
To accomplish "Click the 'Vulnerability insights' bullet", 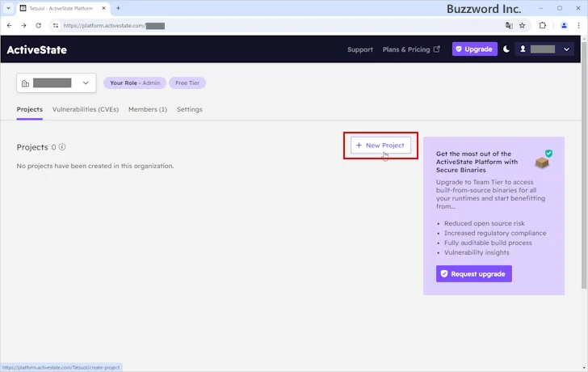I will [x=477, y=252].
